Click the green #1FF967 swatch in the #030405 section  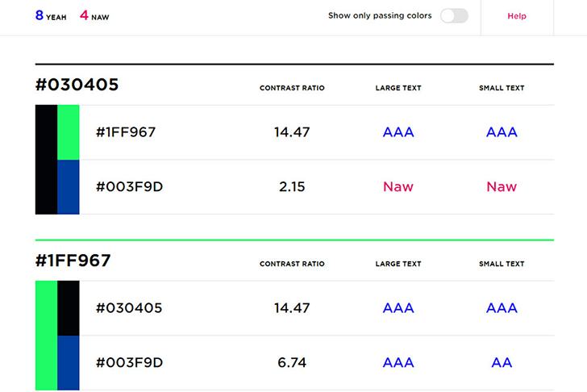point(69,132)
